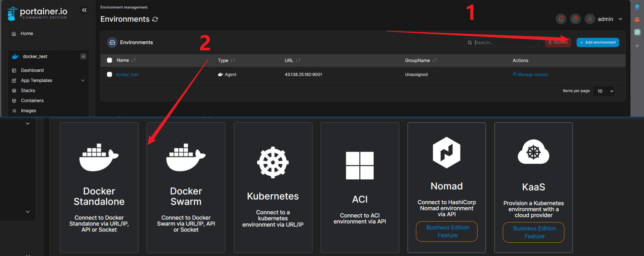Open the docker_test environment link

127,75
